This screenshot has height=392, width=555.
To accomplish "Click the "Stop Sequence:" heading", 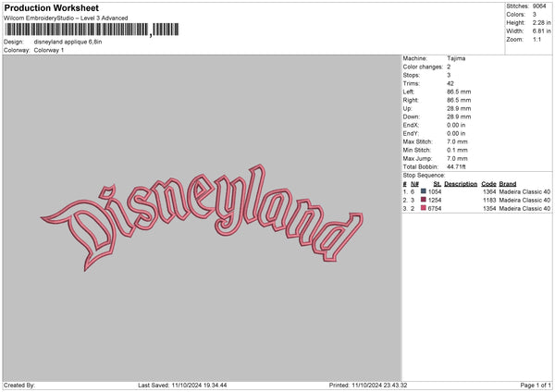I will (x=424, y=175).
